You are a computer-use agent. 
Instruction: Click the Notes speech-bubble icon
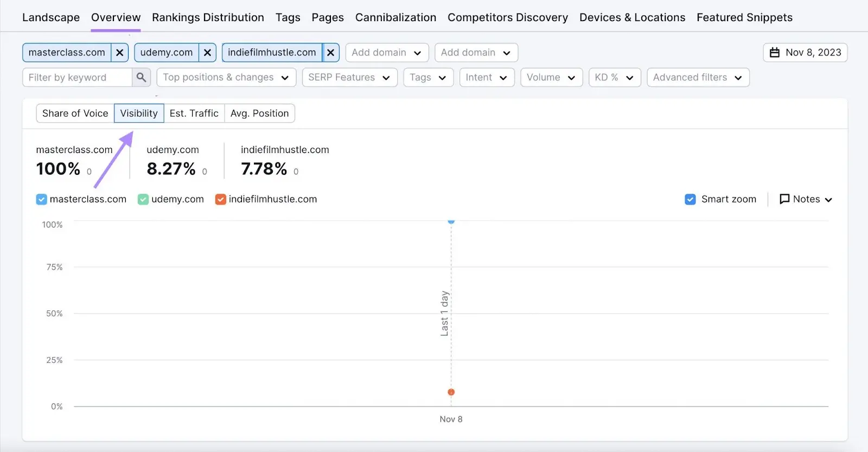(784, 199)
